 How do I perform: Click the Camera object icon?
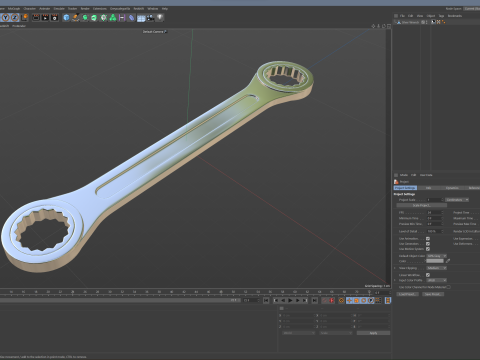coord(150,17)
